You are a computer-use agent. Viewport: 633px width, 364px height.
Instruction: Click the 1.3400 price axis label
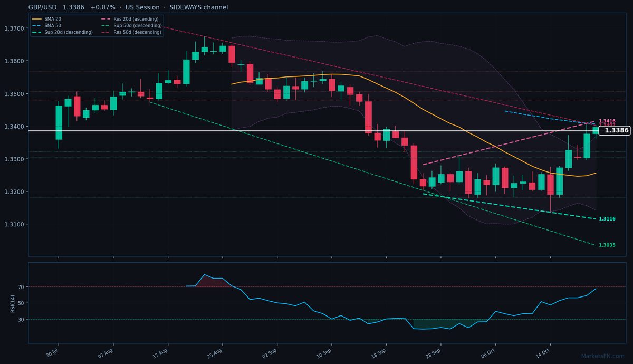(14, 127)
